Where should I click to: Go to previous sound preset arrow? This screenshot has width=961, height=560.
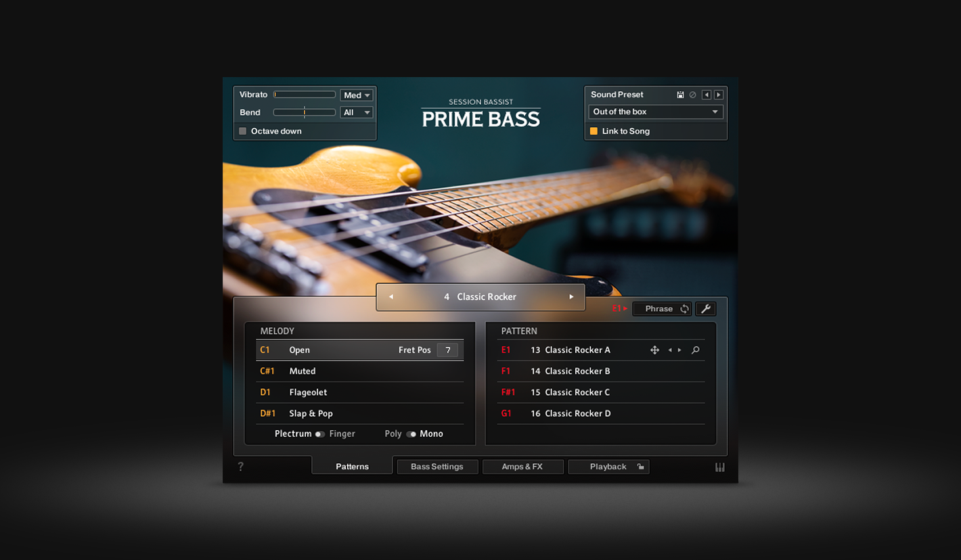[707, 95]
